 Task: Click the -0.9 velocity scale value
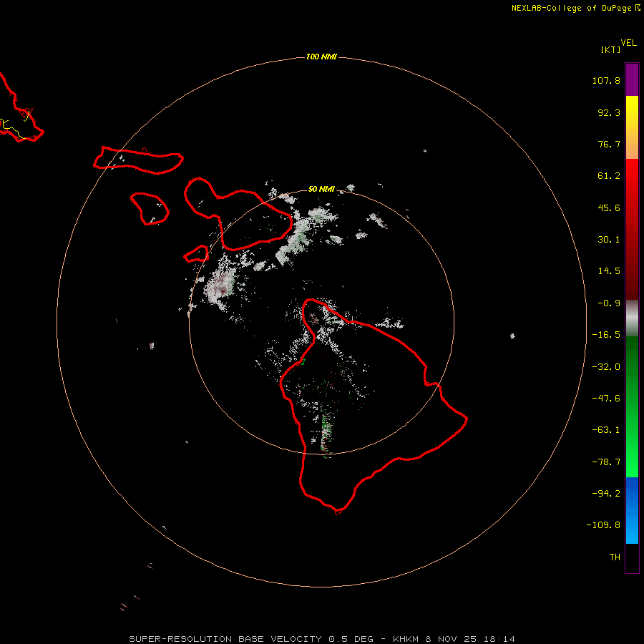(x=609, y=303)
